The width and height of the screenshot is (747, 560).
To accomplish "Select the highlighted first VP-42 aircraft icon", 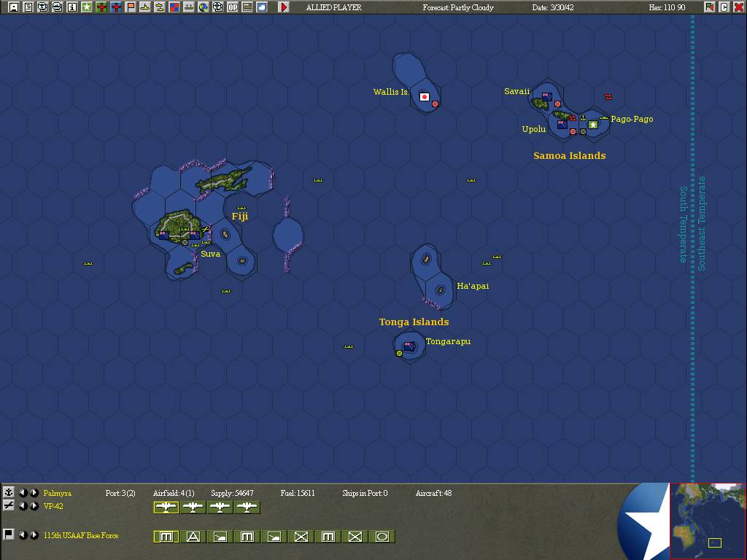I will [166, 507].
